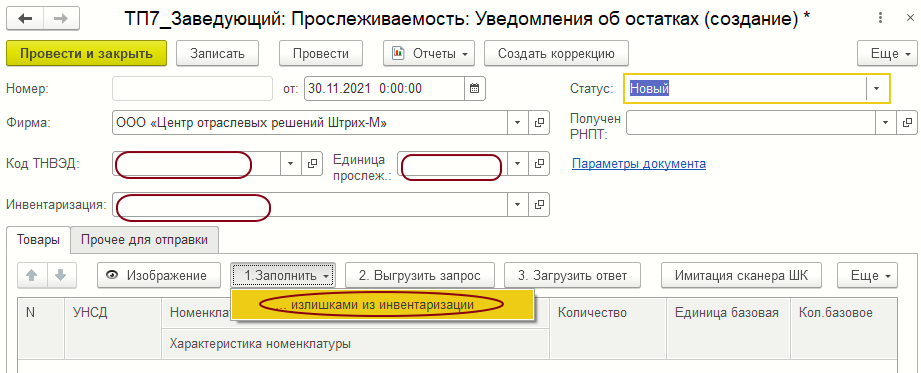Open the top Еще menu
921x373 pixels.
coord(887,53)
